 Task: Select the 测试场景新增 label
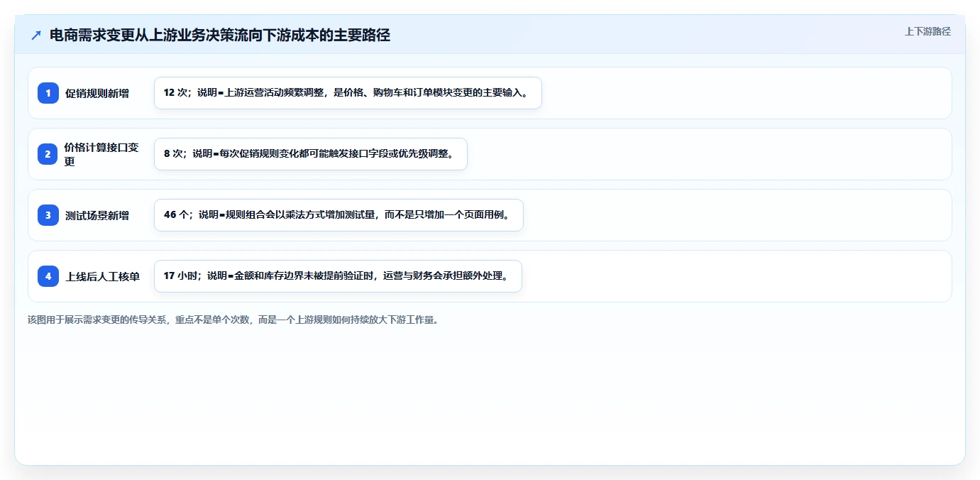tap(97, 215)
